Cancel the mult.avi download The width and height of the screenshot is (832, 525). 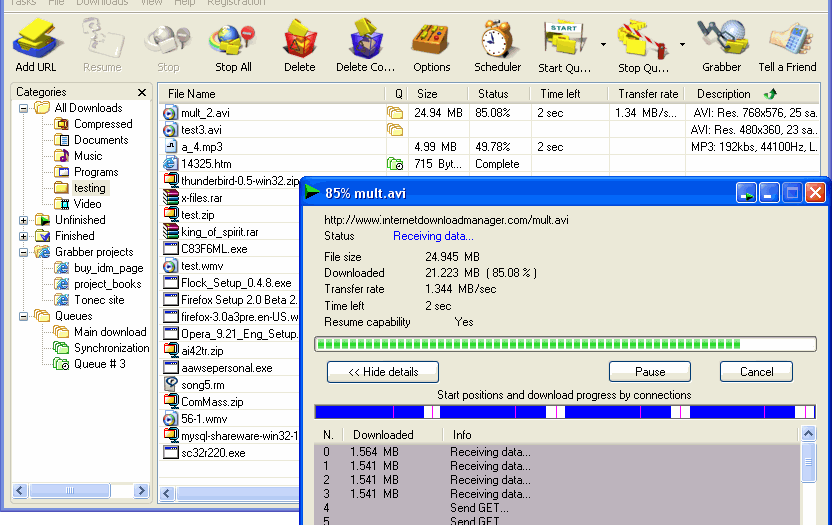(756, 372)
